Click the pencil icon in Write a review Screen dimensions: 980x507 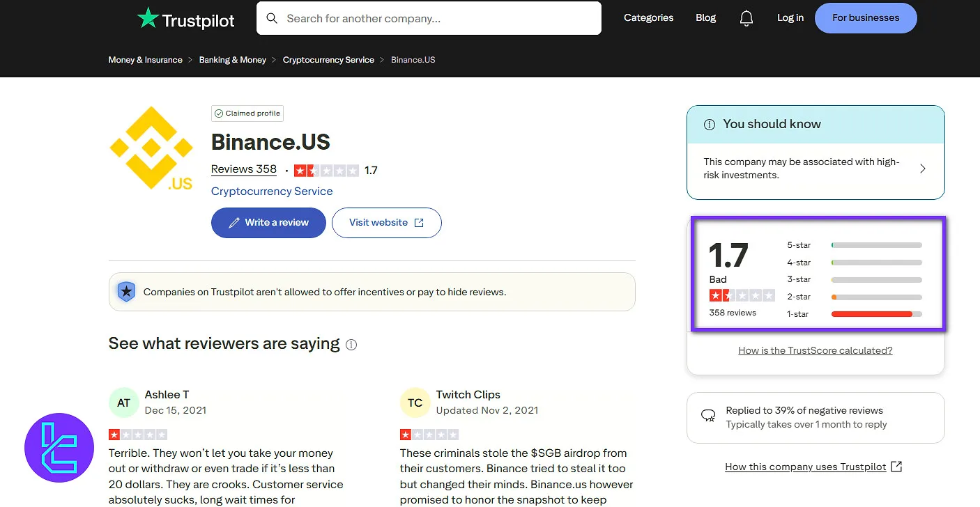tap(235, 222)
